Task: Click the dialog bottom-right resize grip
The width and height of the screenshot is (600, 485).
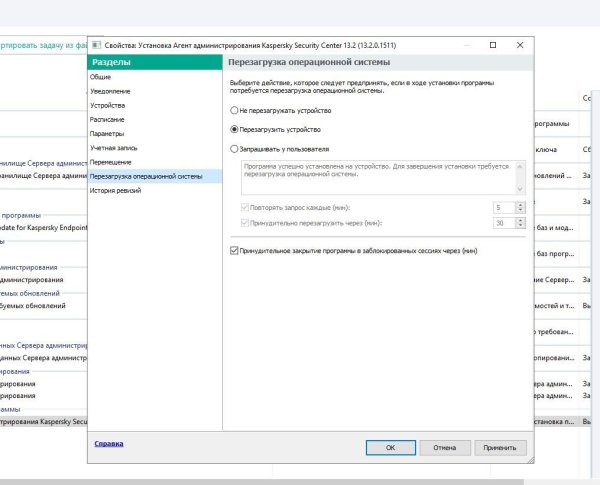Action: (x=530, y=460)
